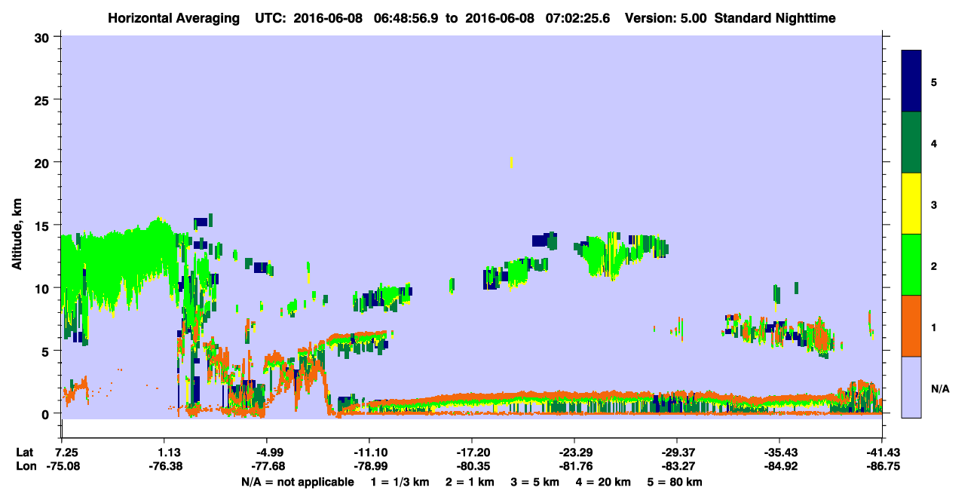This screenshot has height=503, width=980.
Task: Click the 'Lat' axis row label
Action: point(24,452)
